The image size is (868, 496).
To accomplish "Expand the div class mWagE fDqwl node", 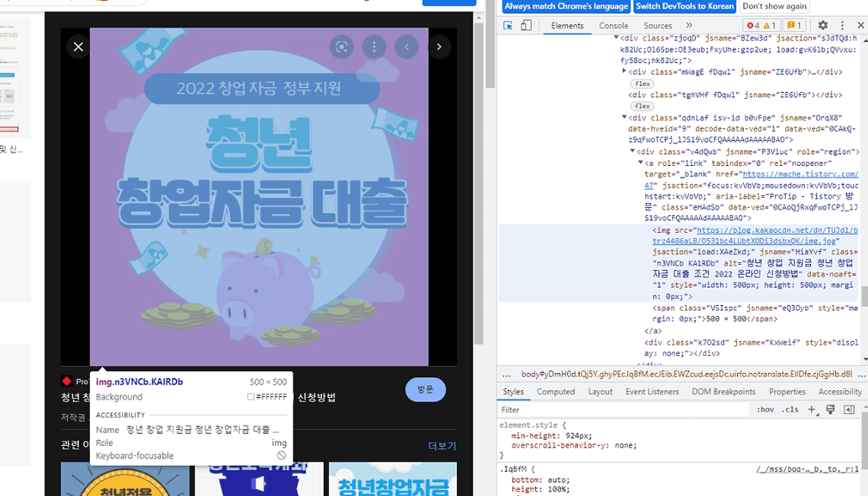I will pyautogui.click(x=624, y=71).
